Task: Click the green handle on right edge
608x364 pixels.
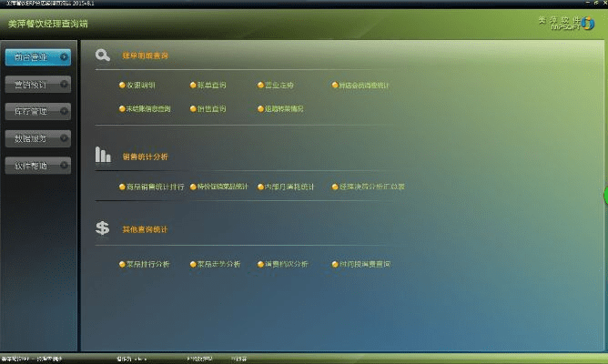Action: point(605,194)
